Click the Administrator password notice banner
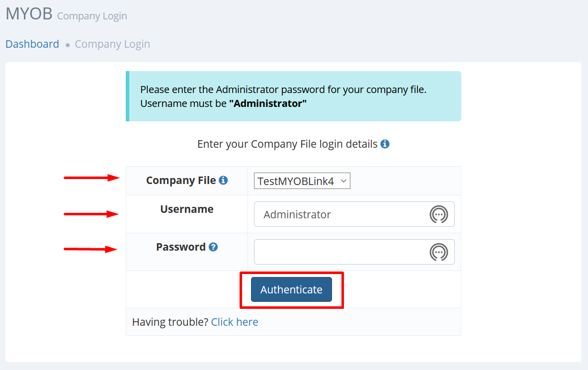Screen dimensions: 588x370 pyautogui.click(x=293, y=96)
